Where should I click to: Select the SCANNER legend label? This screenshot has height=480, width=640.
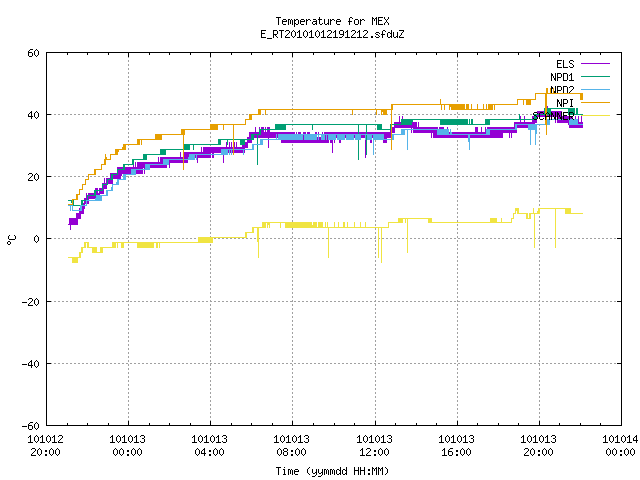pos(553,116)
